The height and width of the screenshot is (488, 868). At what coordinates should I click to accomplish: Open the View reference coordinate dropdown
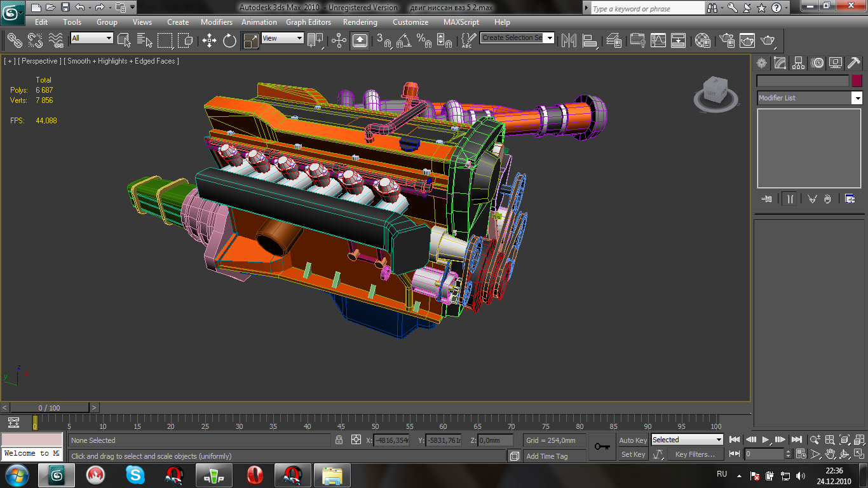point(283,38)
